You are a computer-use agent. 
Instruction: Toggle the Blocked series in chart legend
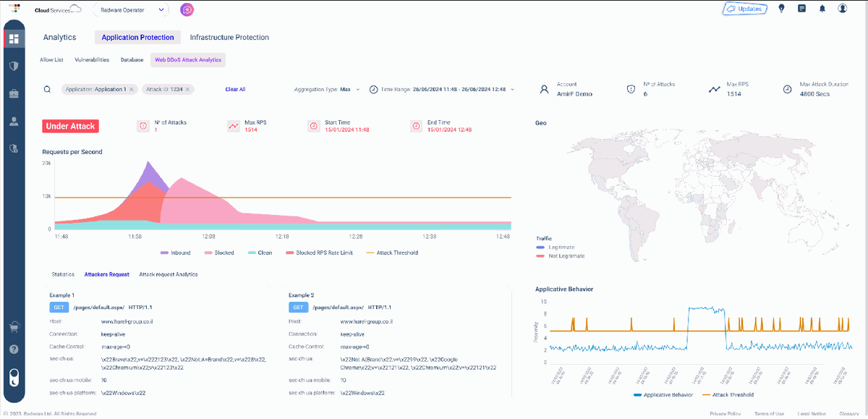tap(219, 253)
